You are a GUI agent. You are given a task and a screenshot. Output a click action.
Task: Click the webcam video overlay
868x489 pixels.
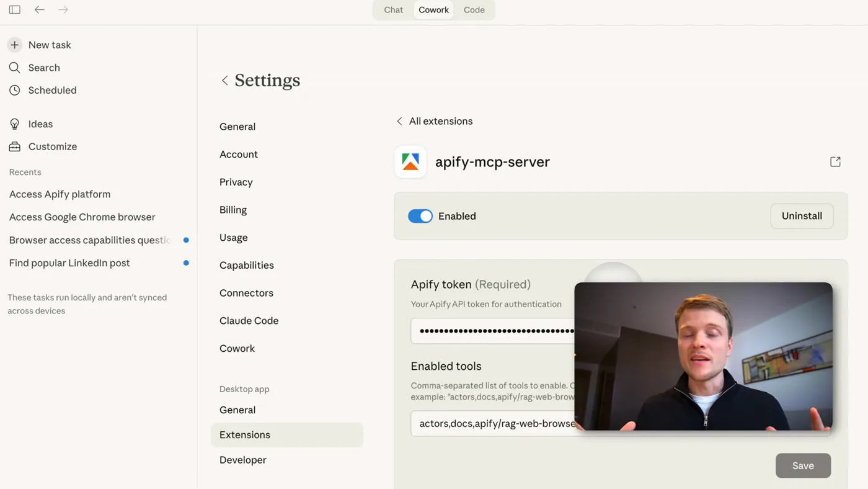(703, 356)
